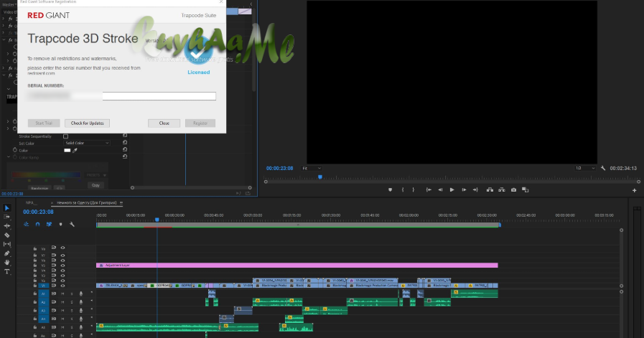Click Mark Out button in Program Monitor
The width and height of the screenshot is (644, 338).
pyautogui.click(x=413, y=189)
